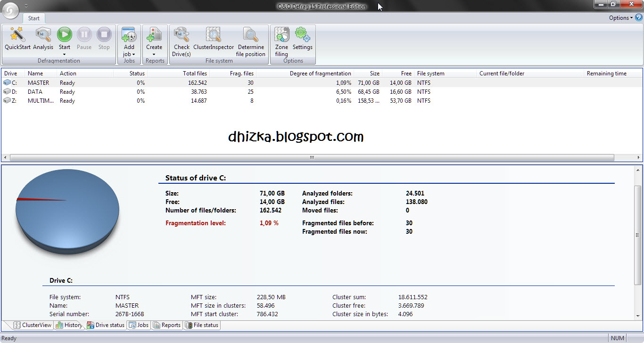The width and height of the screenshot is (644, 343).
Task: Click the Free column header
Action: pyautogui.click(x=398, y=73)
